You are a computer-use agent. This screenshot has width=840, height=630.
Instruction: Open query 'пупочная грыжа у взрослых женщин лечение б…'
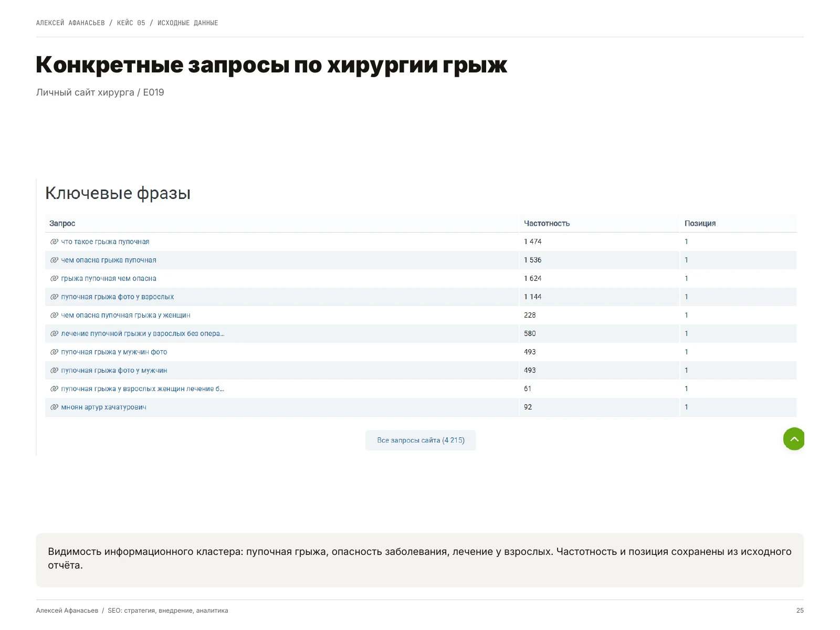tap(143, 388)
